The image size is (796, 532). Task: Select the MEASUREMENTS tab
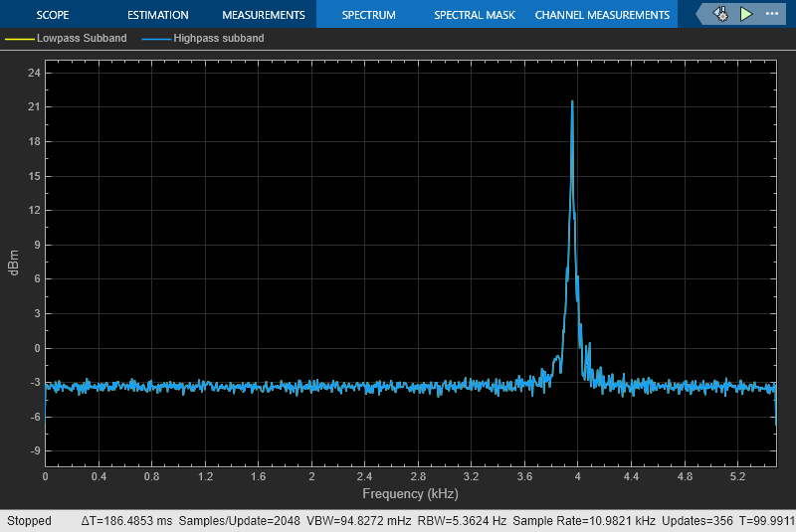(264, 15)
